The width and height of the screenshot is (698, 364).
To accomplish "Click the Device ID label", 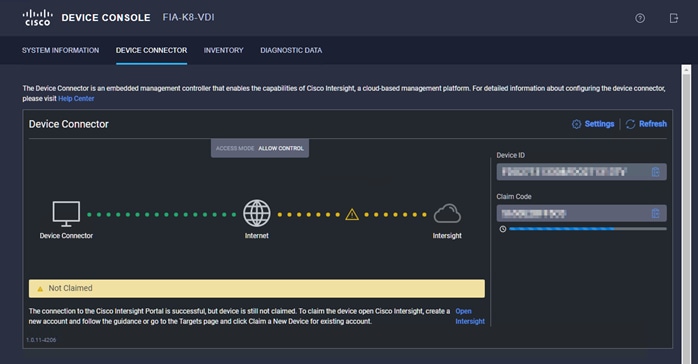I will [x=511, y=155].
